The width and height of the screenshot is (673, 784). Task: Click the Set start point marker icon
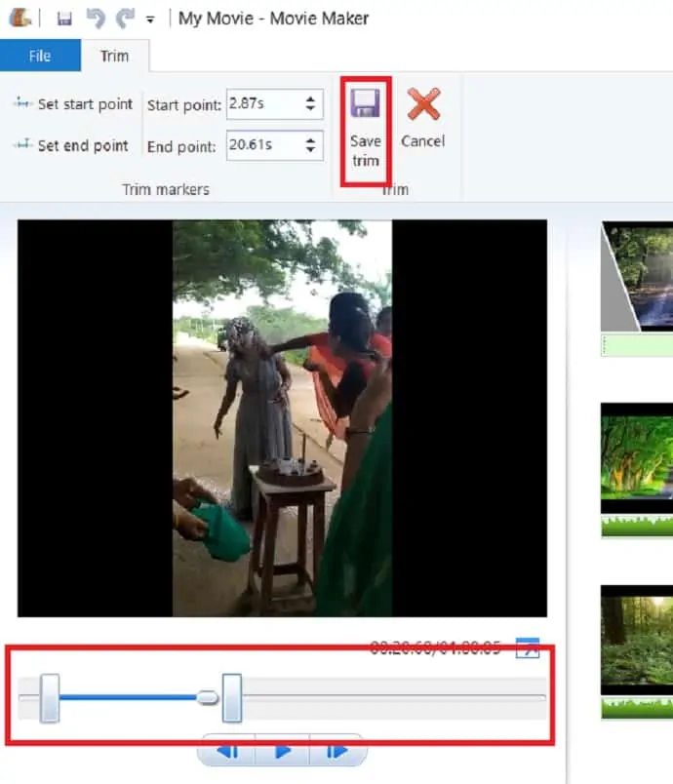click(22, 103)
